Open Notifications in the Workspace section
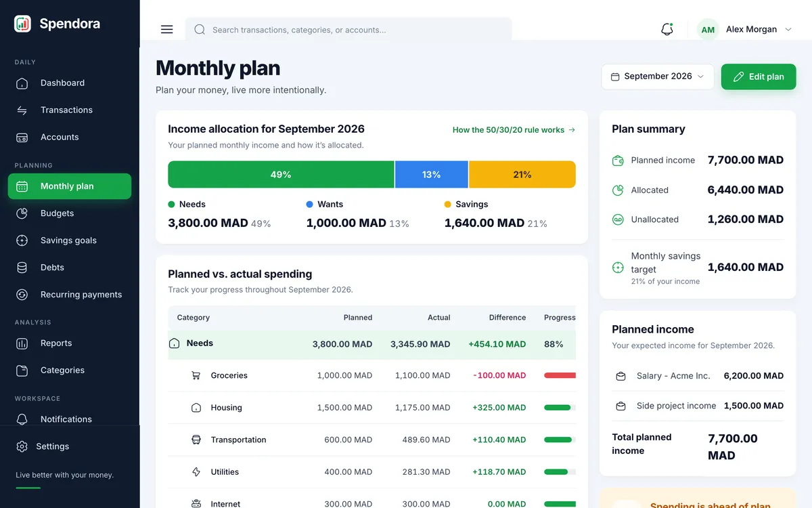Screen dimensions: 812x508 point(70,419)
